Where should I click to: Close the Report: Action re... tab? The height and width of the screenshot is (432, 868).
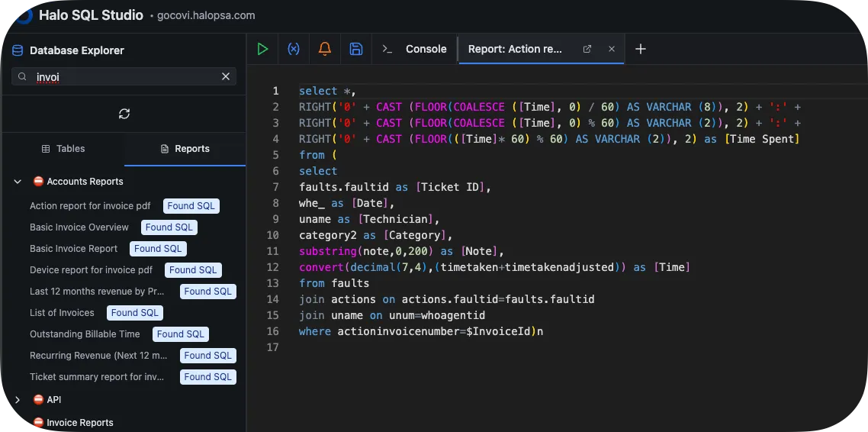612,49
